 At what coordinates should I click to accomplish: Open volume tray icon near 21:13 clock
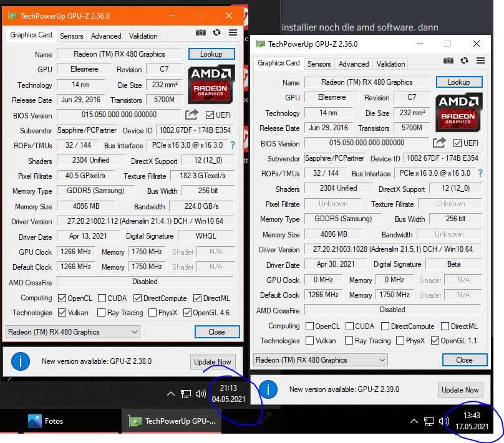(x=201, y=394)
